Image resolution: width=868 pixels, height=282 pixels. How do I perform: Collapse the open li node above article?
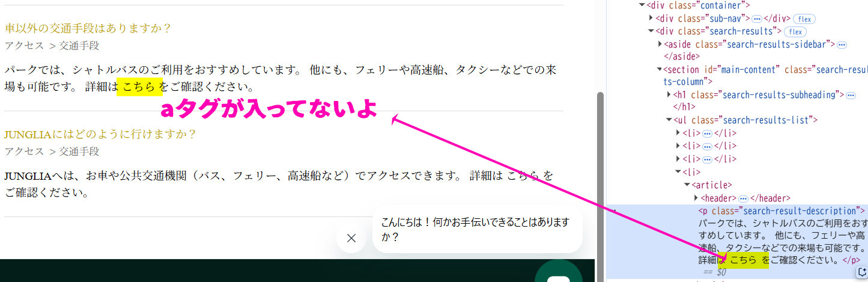678,172
